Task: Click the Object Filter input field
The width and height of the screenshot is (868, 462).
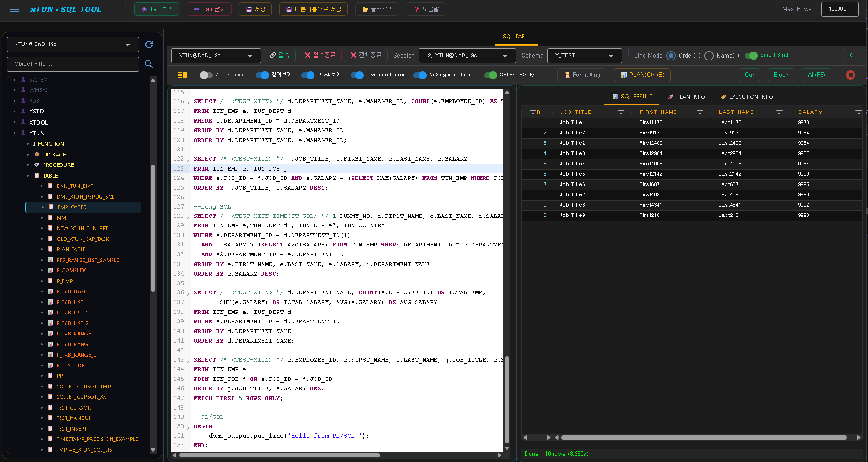Action: 73,64
